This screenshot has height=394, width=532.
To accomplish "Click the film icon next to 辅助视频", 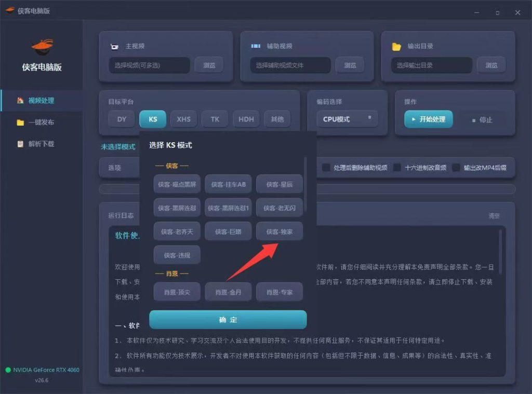I will (x=256, y=46).
